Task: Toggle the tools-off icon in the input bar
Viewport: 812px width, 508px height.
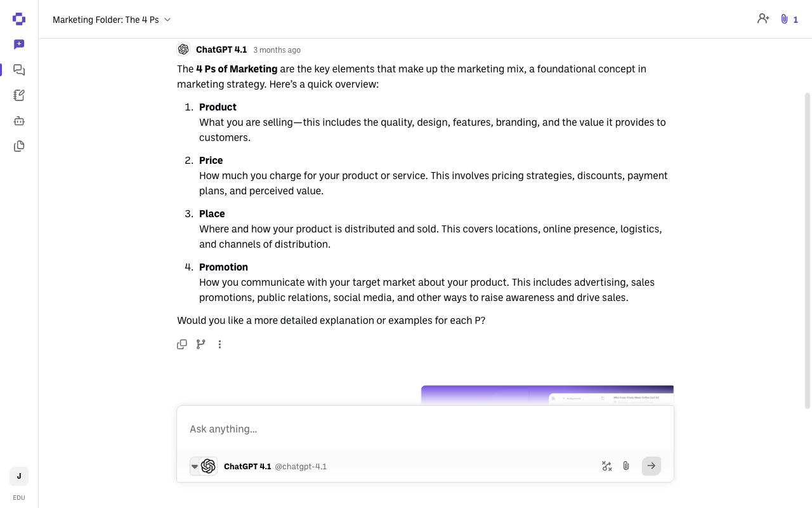Action: point(607,466)
